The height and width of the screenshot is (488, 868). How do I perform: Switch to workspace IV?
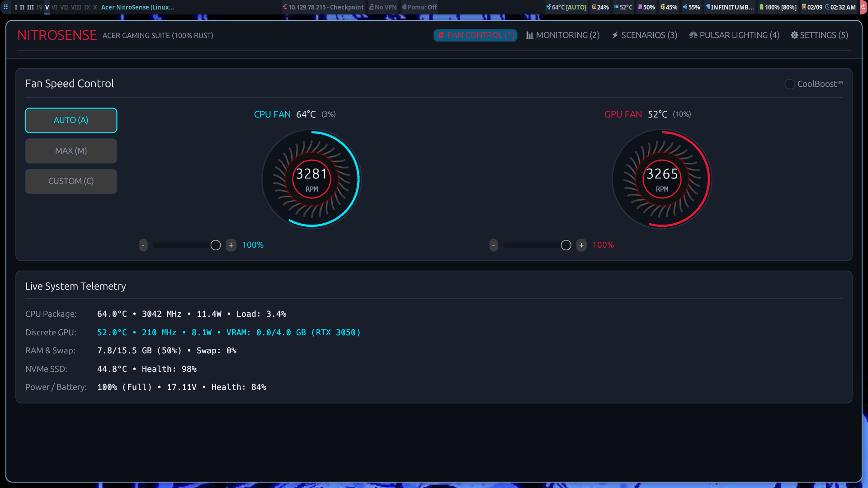pyautogui.click(x=39, y=7)
